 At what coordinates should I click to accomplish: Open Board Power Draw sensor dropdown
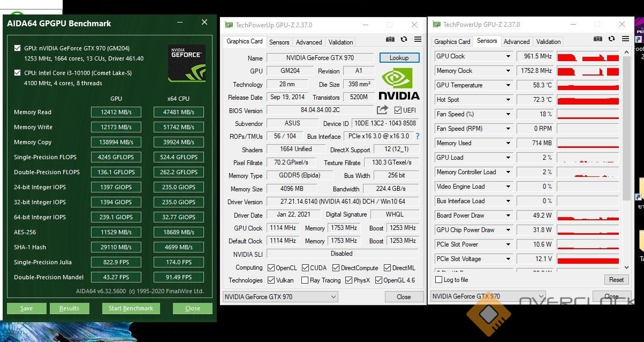pyautogui.click(x=508, y=215)
